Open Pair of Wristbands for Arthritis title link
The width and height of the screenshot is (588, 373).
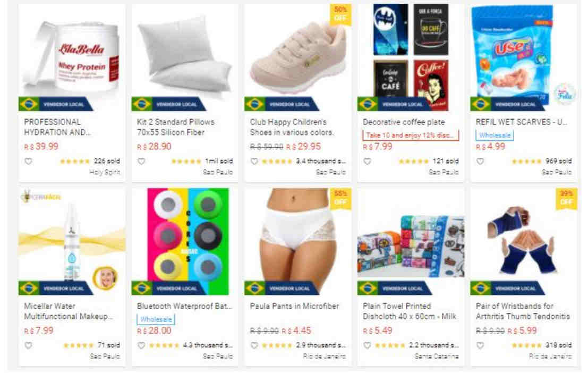pos(523,311)
